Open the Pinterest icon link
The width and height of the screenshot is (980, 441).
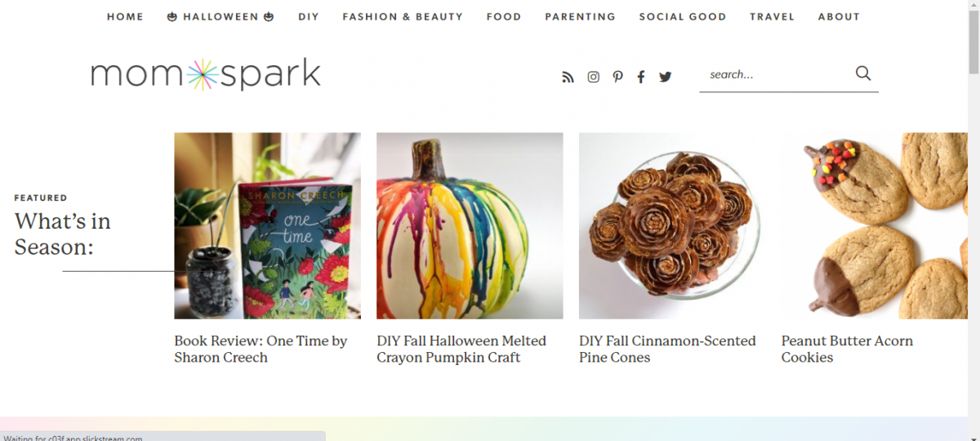(617, 77)
